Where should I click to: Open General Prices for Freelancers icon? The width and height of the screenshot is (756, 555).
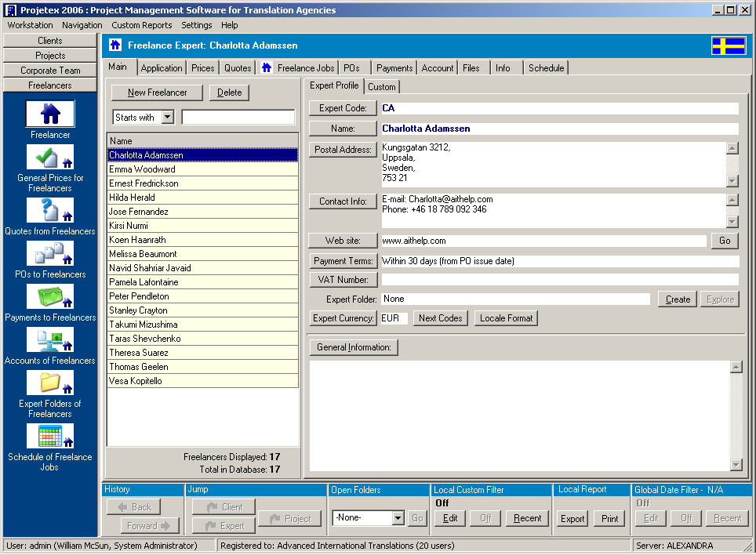tap(50, 158)
